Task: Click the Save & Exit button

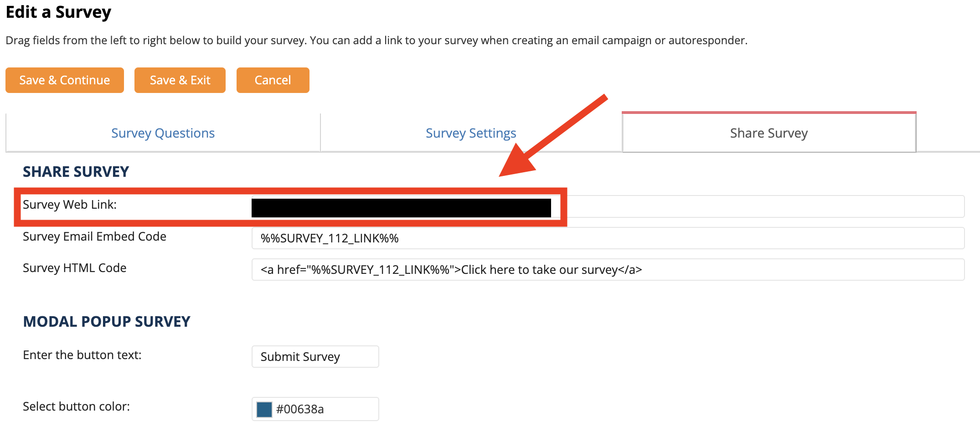Action: click(x=180, y=80)
